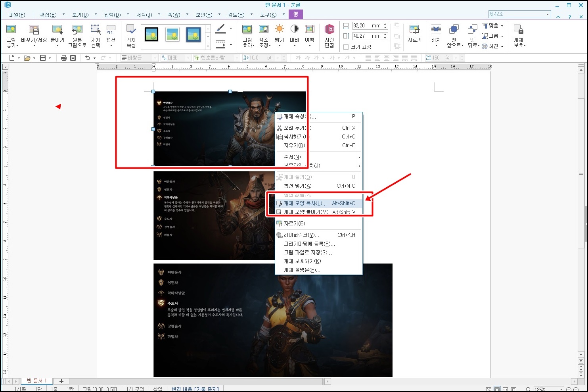The image size is (588, 392).
Task: Switch to the 빈 문서 1 tab
Action: pyautogui.click(x=36, y=381)
